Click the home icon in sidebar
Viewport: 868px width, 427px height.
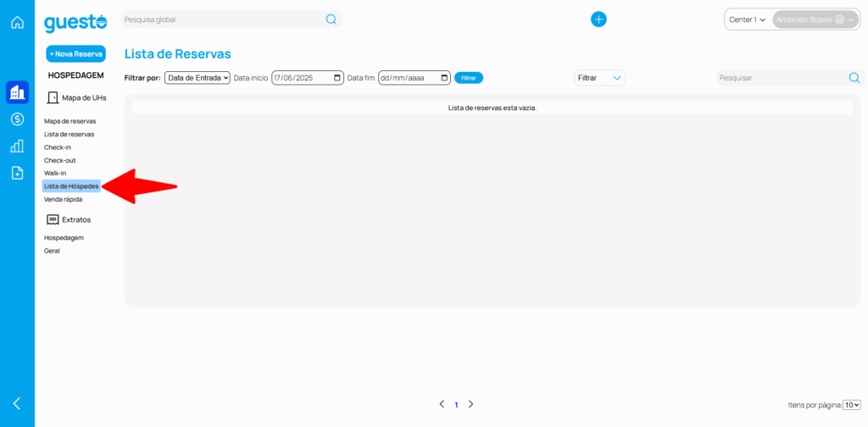click(x=17, y=22)
